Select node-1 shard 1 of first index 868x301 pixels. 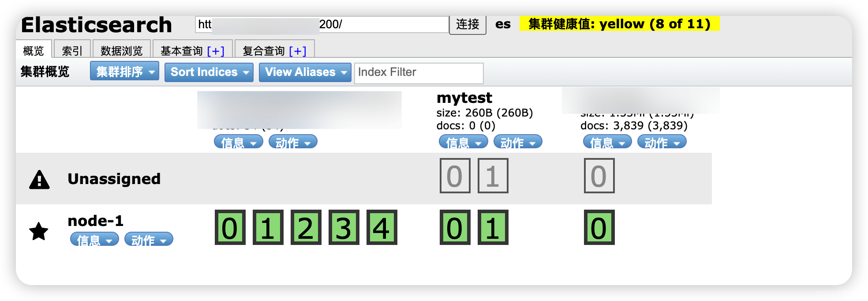tap(268, 227)
